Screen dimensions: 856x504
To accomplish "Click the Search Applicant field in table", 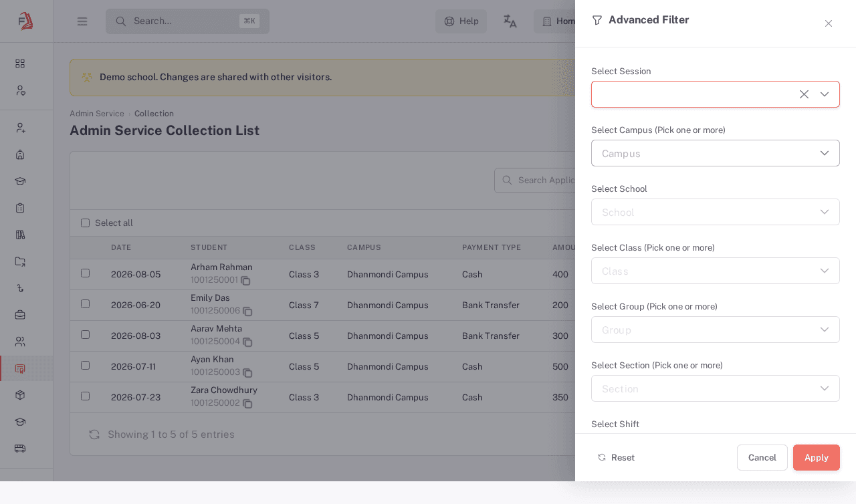I will coord(535,180).
